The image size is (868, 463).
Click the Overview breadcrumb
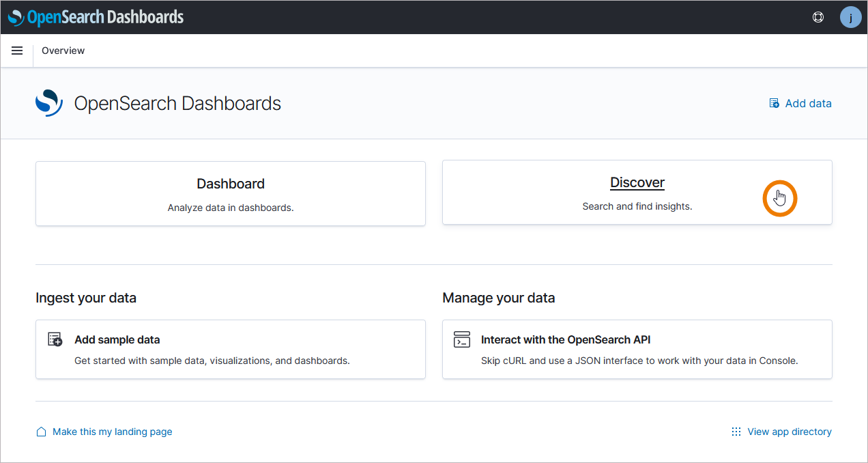[63, 51]
